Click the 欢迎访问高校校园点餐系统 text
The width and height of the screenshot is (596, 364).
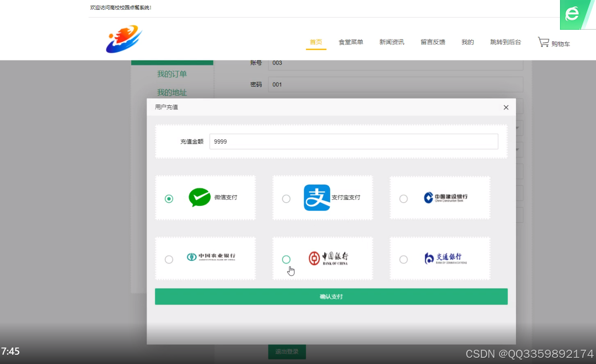click(x=121, y=8)
